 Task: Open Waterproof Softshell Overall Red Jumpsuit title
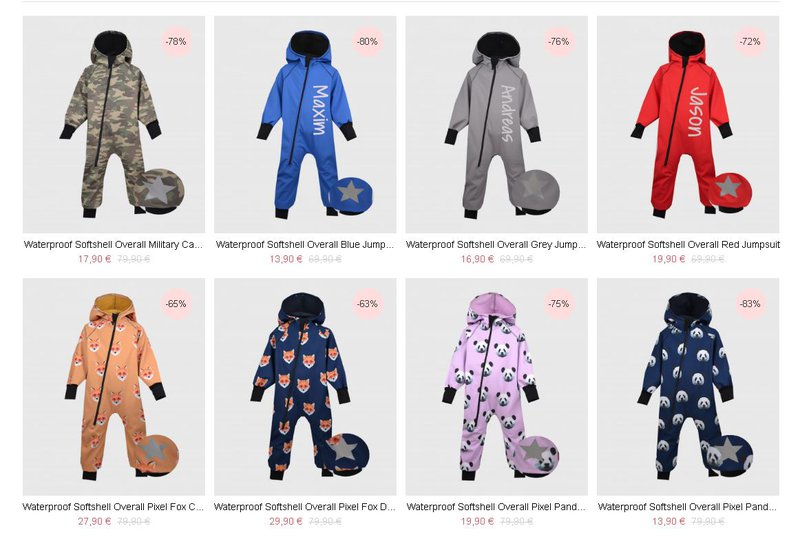688,245
